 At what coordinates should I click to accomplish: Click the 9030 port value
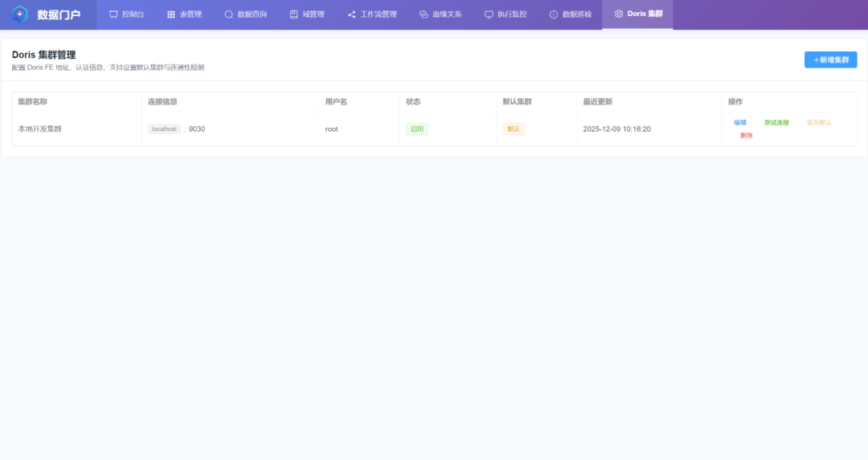[197, 129]
